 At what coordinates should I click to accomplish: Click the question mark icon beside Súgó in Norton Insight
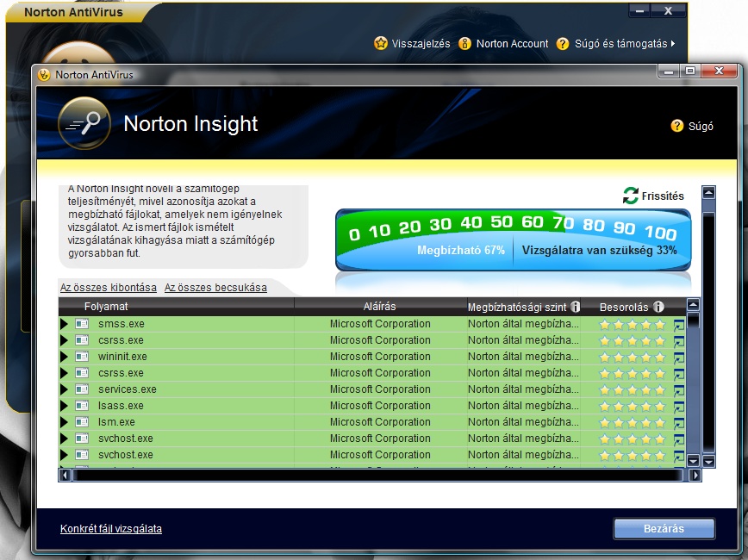677,126
